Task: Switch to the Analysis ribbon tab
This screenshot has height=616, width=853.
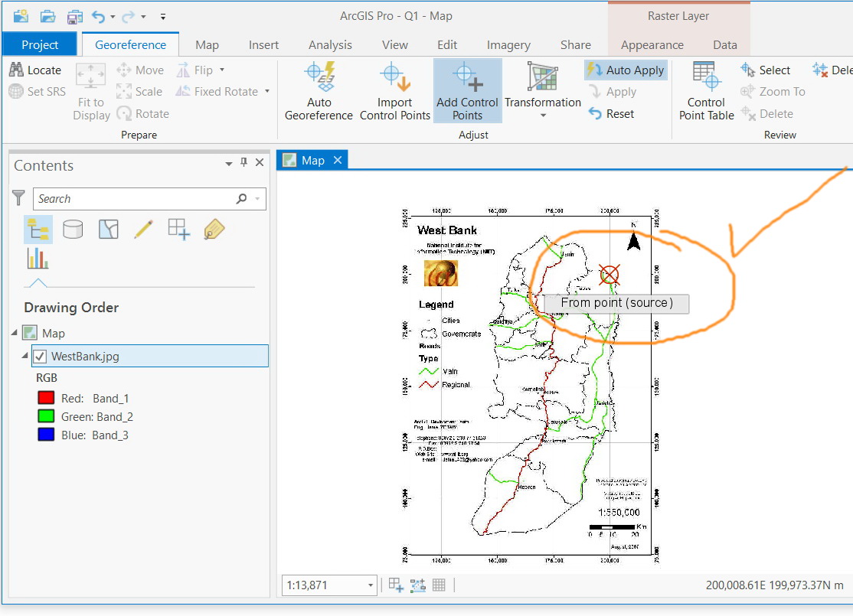Action: tap(330, 45)
